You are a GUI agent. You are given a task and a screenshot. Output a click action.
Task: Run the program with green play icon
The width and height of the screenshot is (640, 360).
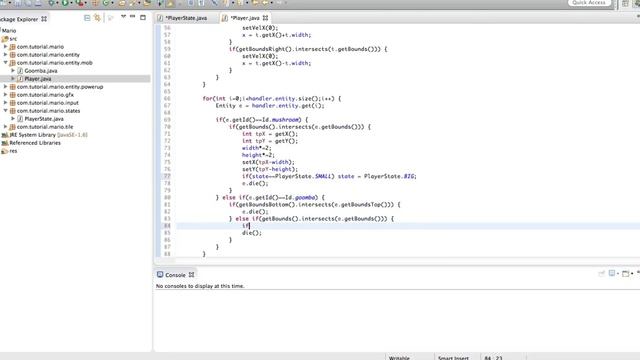[65, 3]
